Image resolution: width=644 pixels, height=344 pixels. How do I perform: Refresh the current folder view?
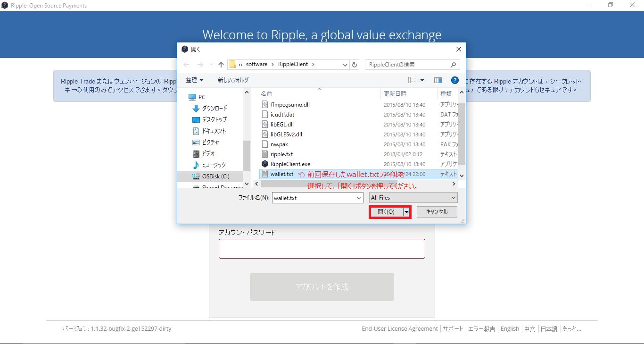point(355,64)
